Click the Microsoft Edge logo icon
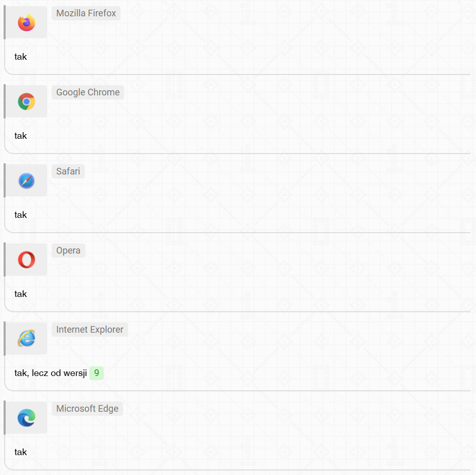476x475 pixels. point(27,418)
